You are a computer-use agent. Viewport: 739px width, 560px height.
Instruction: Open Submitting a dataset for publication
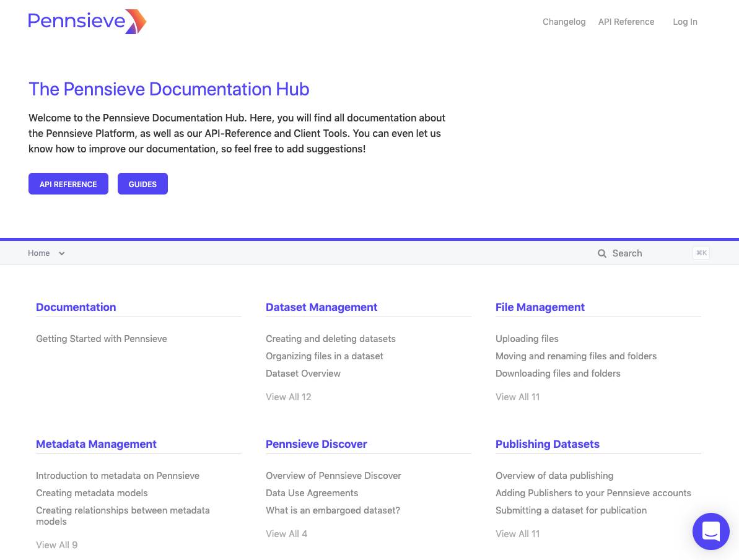[x=571, y=510]
